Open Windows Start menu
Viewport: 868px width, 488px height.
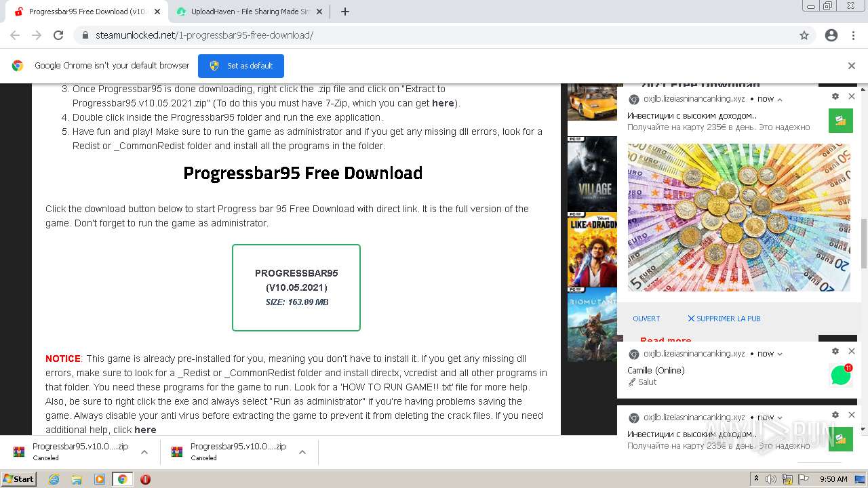pyautogui.click(x=19, y=479)
